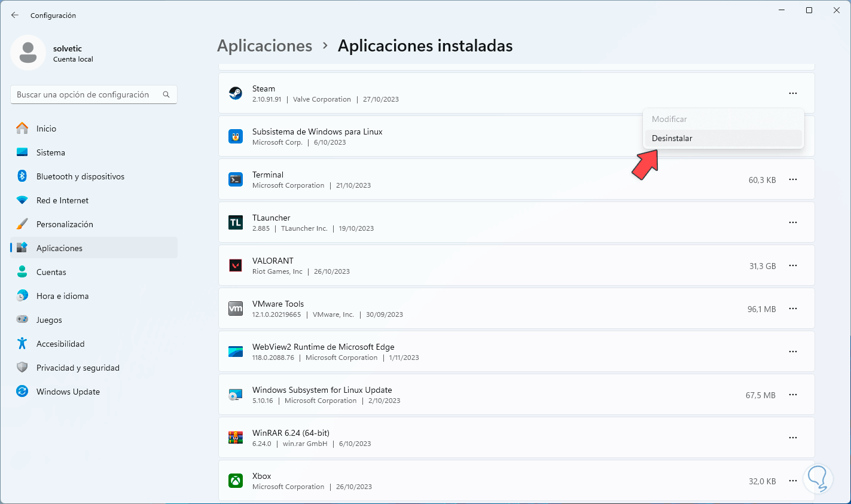Open Red e Internet section
Image resolution: width=851 pixels, height=504 pixels.
pos(94,200)
